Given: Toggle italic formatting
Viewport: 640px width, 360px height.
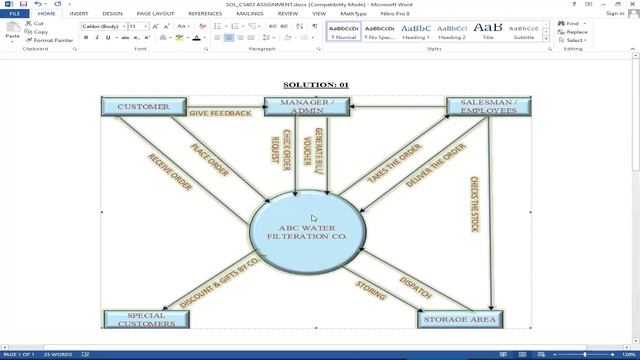Looking at the screenshot, I should point(97,38).
